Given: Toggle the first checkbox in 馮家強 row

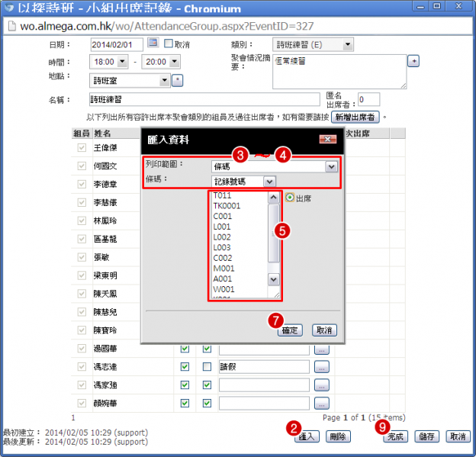Looking at the screenshot, I should tap(185, 385).
